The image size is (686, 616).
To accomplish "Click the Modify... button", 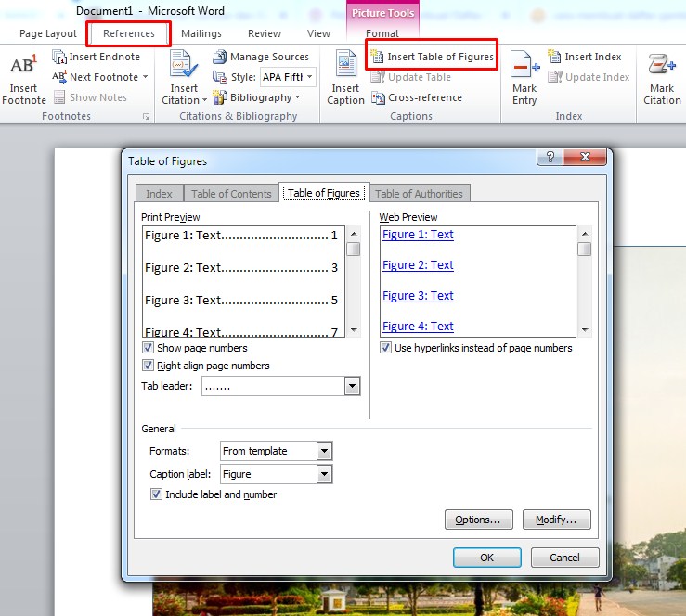I will [x=556, y=520].
